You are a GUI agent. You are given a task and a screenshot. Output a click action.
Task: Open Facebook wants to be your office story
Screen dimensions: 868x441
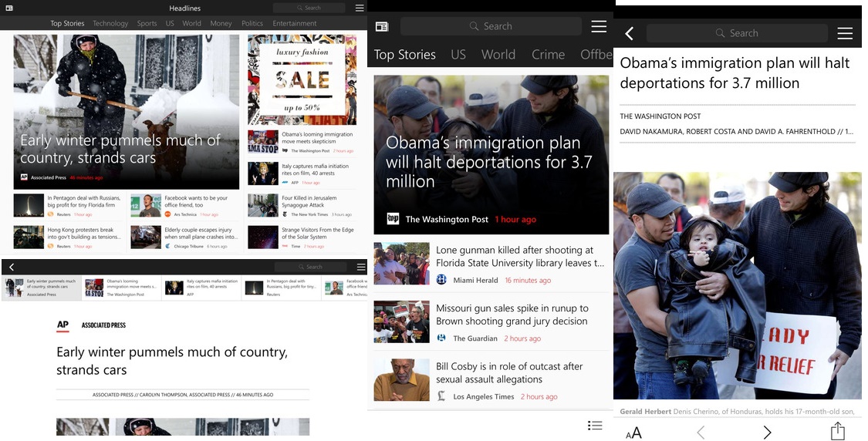coord(185,206)
